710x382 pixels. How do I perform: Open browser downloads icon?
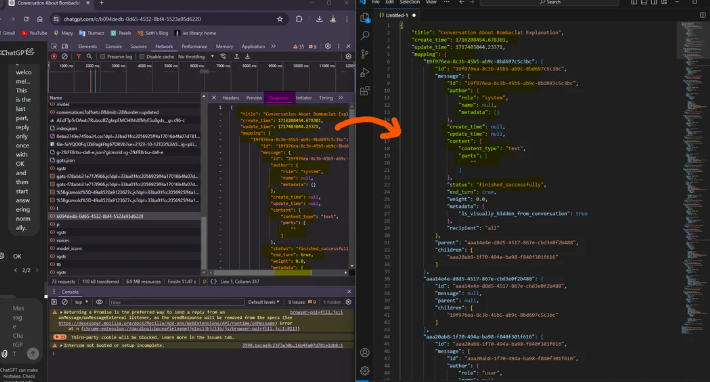[x=319, y=19]
